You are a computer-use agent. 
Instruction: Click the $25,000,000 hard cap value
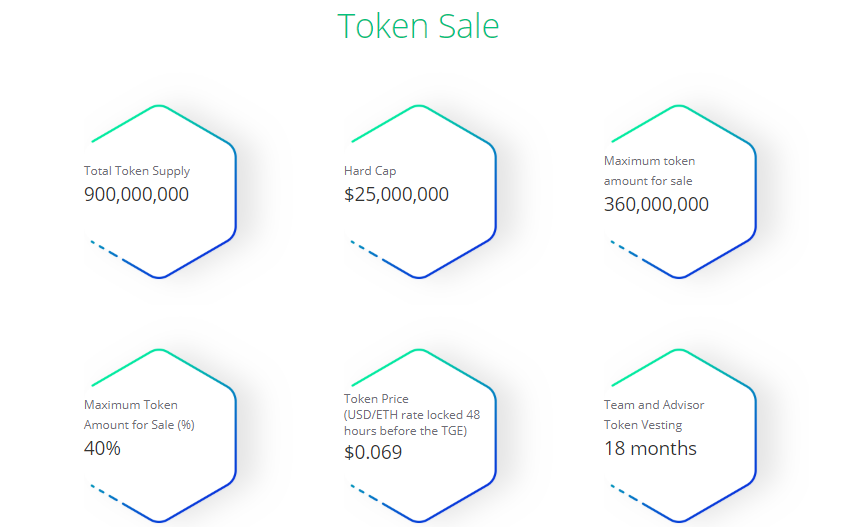click(x=396, y=194)
